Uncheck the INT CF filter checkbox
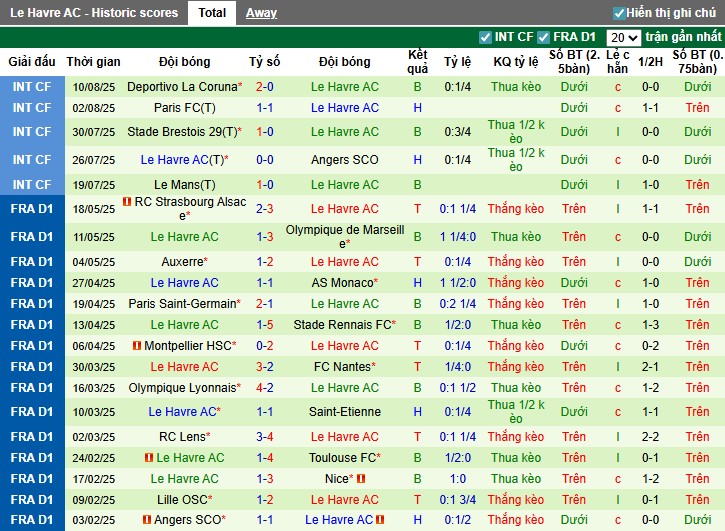This screenshot has height=531, width=725. tap(486, 37)
